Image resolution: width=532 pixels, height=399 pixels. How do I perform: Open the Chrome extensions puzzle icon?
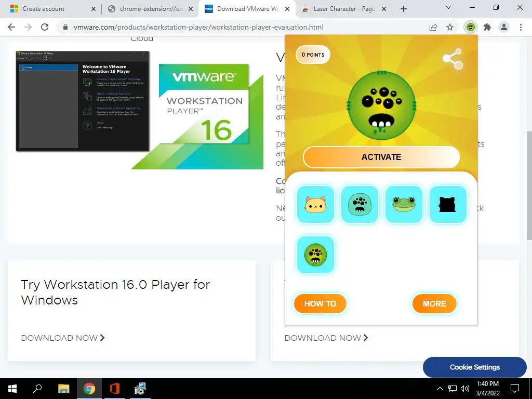point(487,27)
